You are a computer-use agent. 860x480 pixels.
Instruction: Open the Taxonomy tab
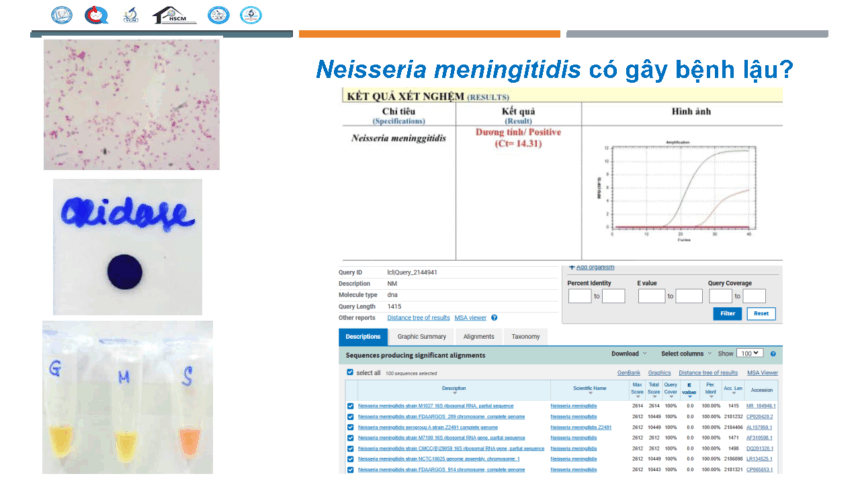tap(526, 337)
